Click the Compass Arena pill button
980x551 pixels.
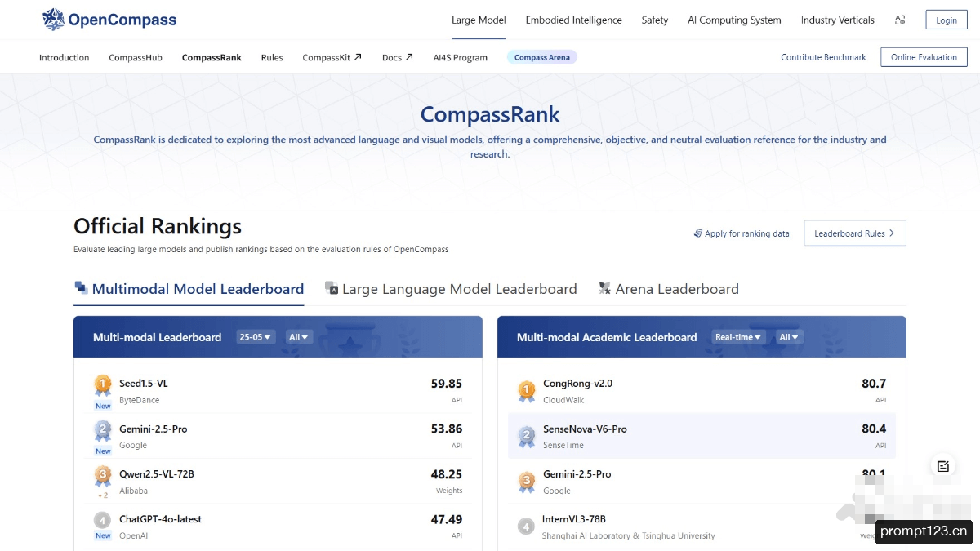[x=542, y=57]
